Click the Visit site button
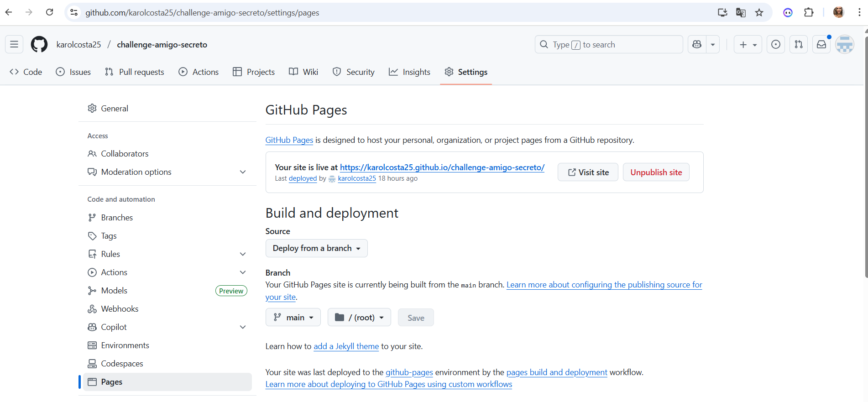 point(588,172)
